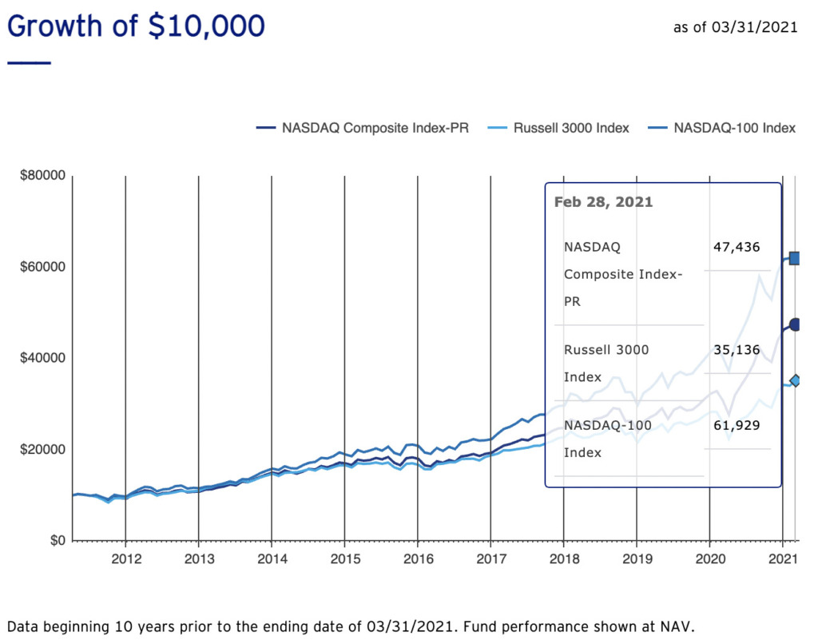
Task: Click the square NASDAQ-100 end-point marker
Action: click(x=795, y=258)
